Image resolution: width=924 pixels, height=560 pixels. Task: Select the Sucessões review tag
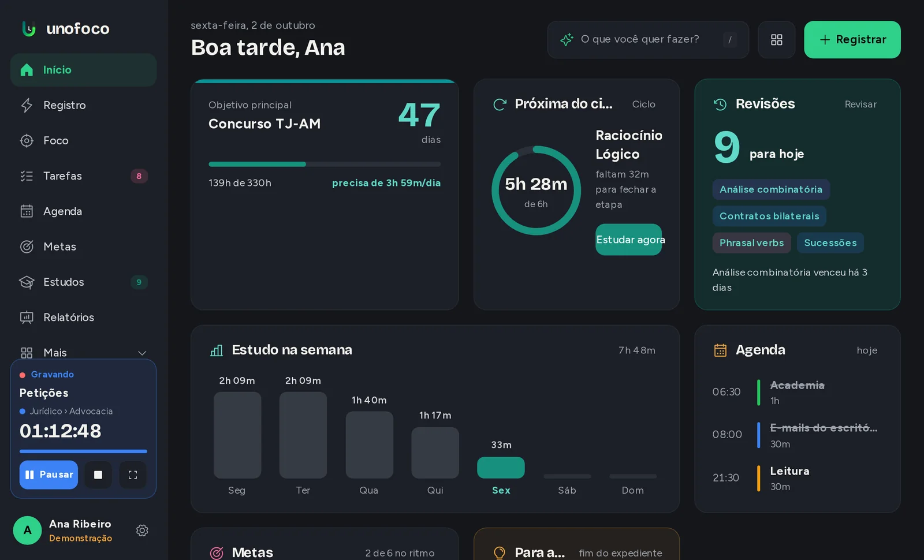tap(830, 243)
